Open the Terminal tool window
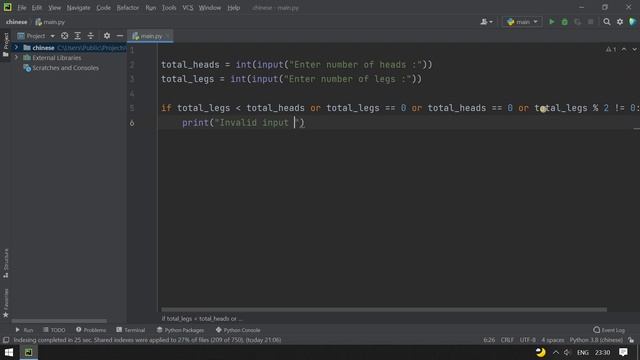640x360 pixels. click(131, 330)
